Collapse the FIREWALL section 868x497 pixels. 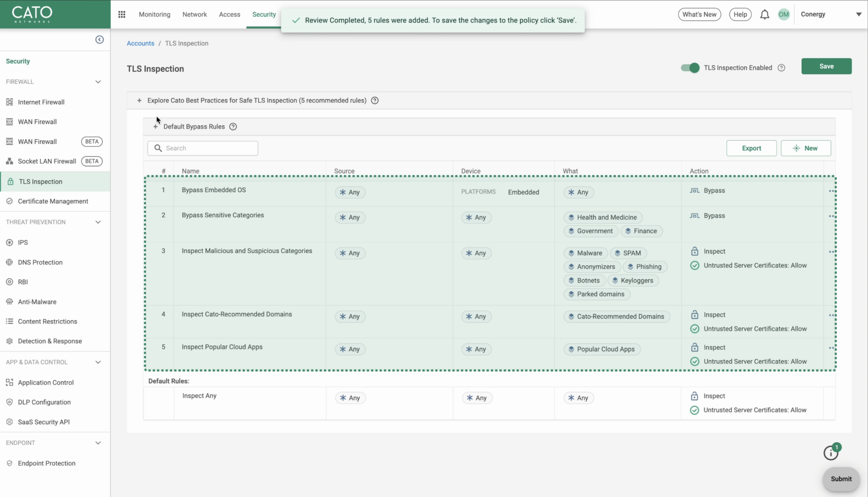[98, 82]
